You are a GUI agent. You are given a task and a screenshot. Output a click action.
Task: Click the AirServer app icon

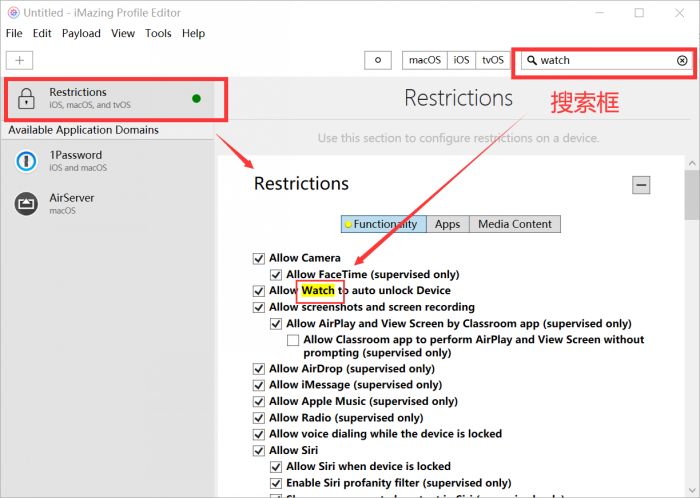click(x=26, y=203)
